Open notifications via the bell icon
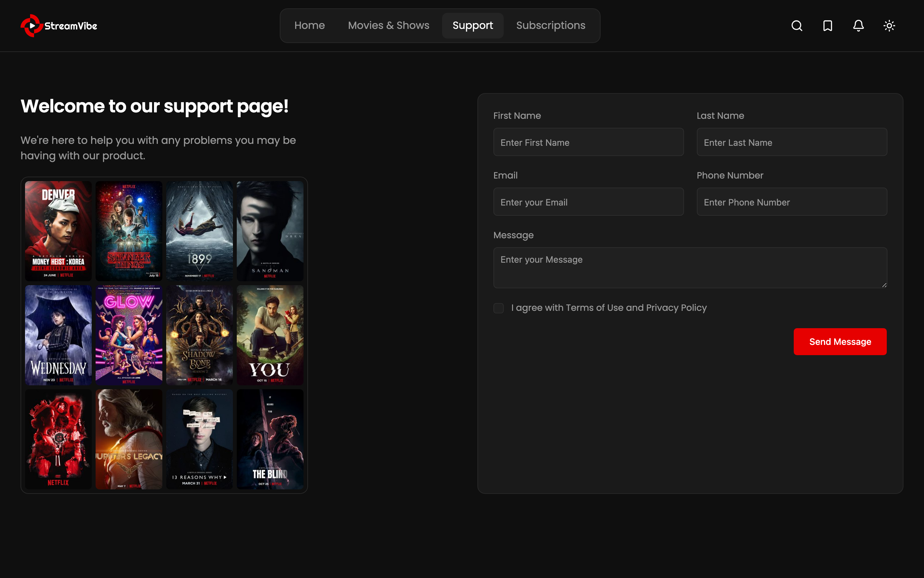Viewport: 924px width, 578px height. 858,26
